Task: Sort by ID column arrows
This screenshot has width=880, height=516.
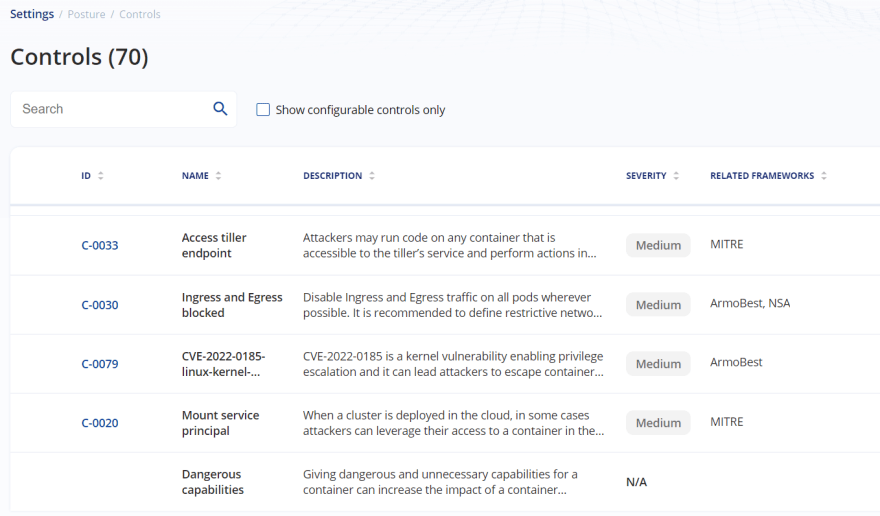Action: [x=100, y=176]
